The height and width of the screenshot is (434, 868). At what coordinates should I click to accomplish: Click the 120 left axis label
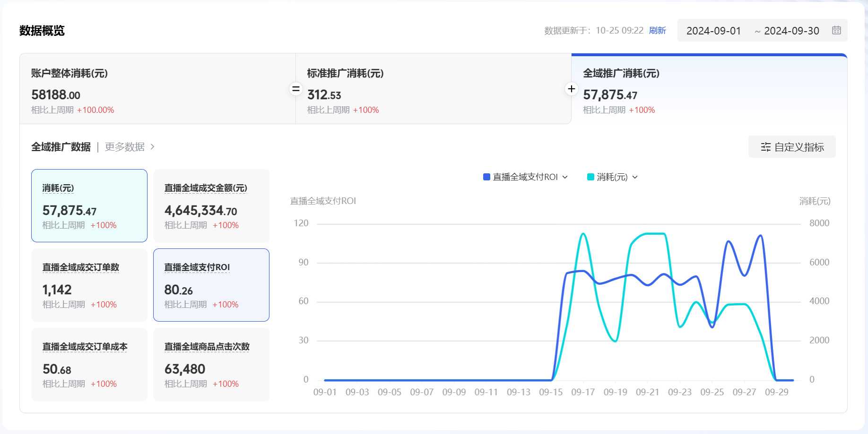(301, 223)
